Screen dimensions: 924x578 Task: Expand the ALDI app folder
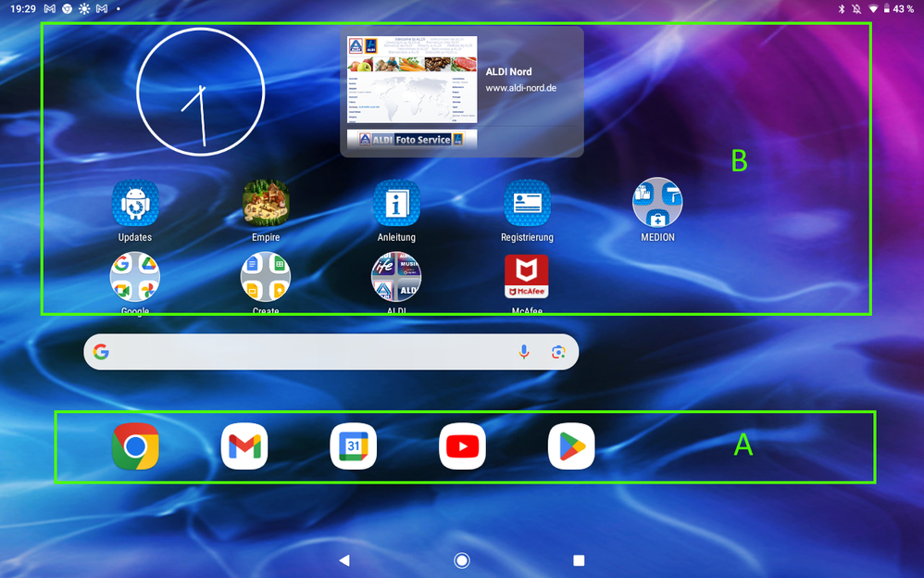click(x=396, y=278)
